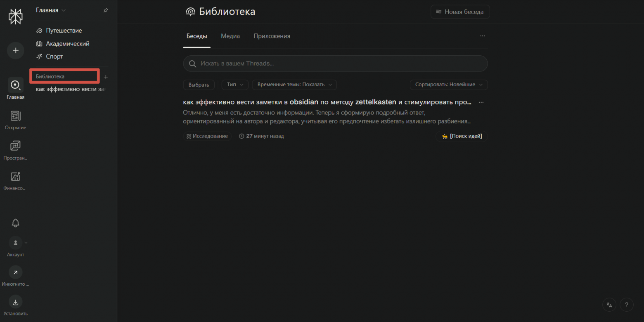The image size is (644, 322).
Task: Click the Установить download icon
Action: click(x=16, y=302)
